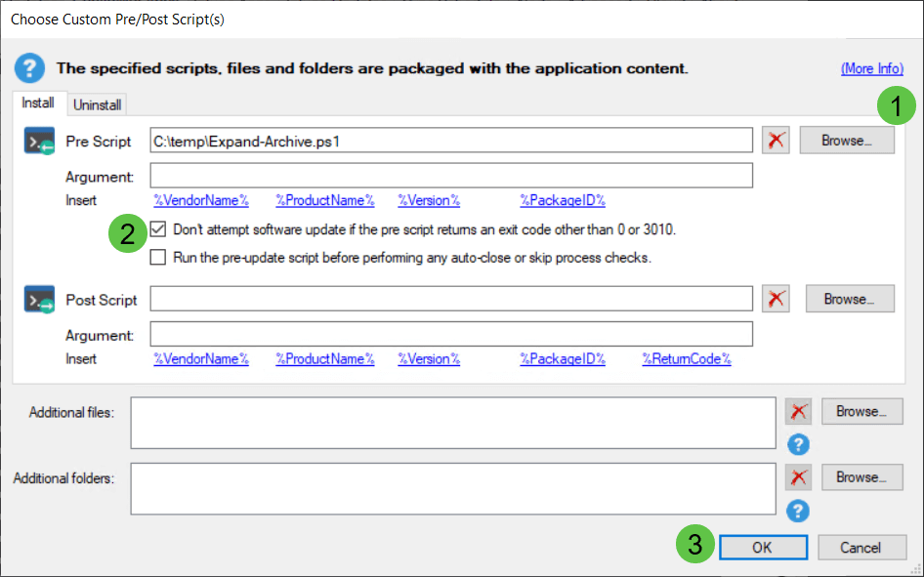Viewport: 924px width, 577px height.
Task: Remove Additional files using red X icon
Action: (798, 412)
